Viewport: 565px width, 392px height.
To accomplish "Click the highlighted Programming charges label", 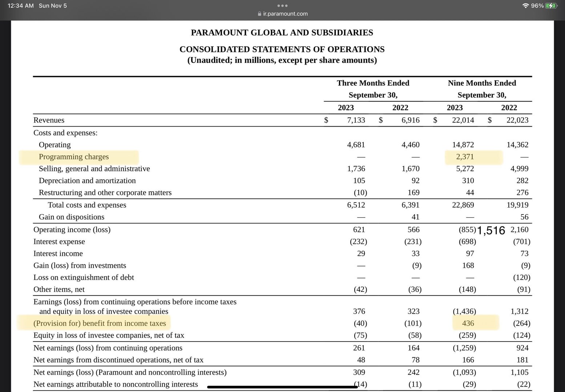I will pos(74,157).
